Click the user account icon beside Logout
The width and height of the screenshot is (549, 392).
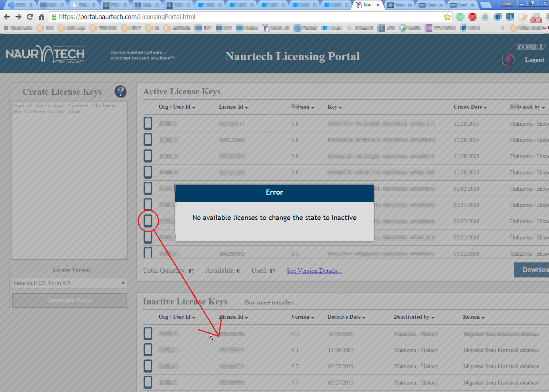coord(508,60)
